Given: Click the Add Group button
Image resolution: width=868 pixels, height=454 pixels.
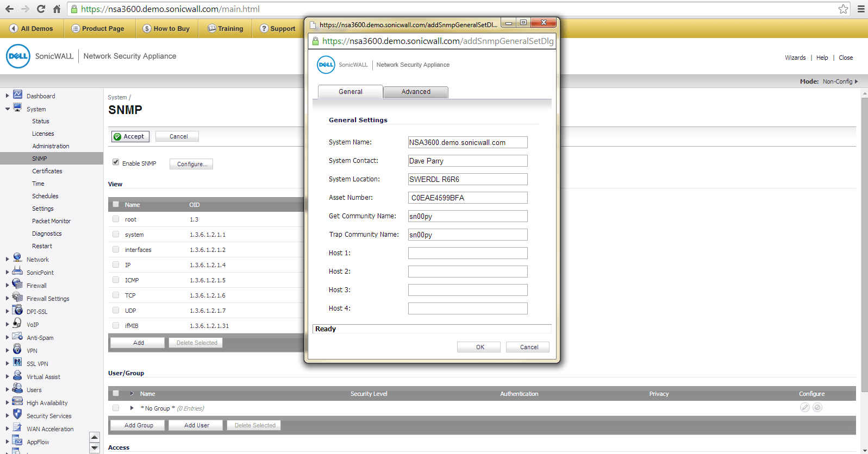Looking at the screenshot, I should coord(139,425).
